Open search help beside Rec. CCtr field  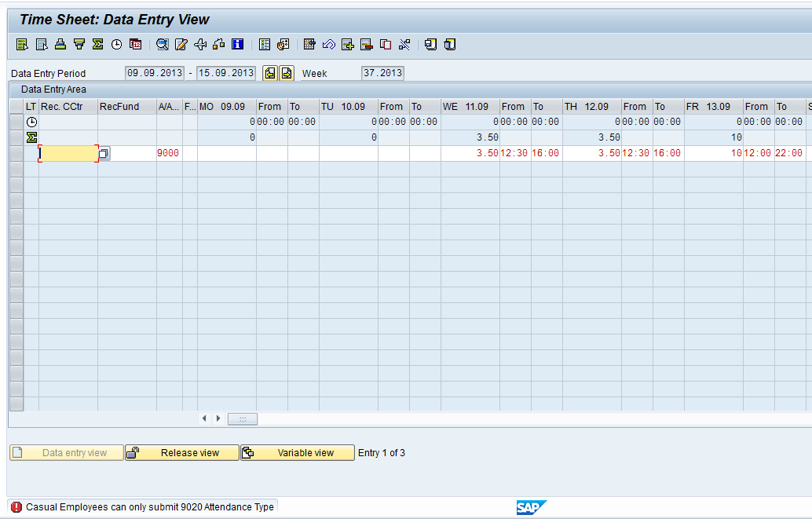tap(104, 153)
